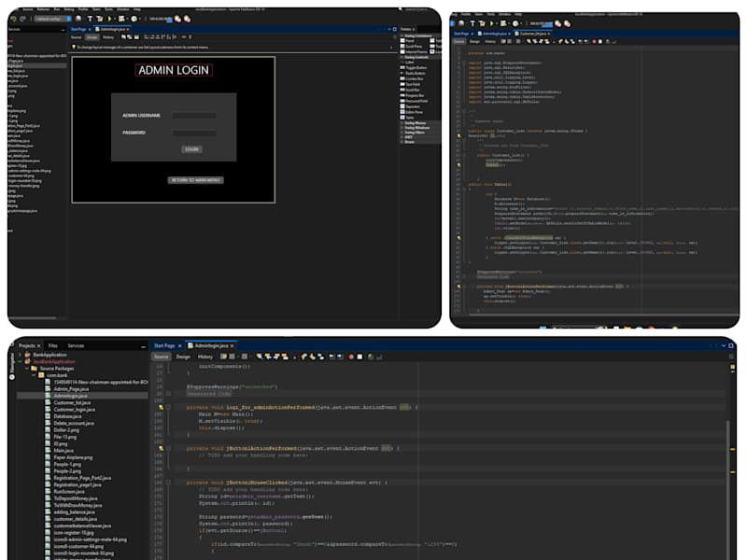Click globe browser icon in Admin Login window

tap(78, 19)
